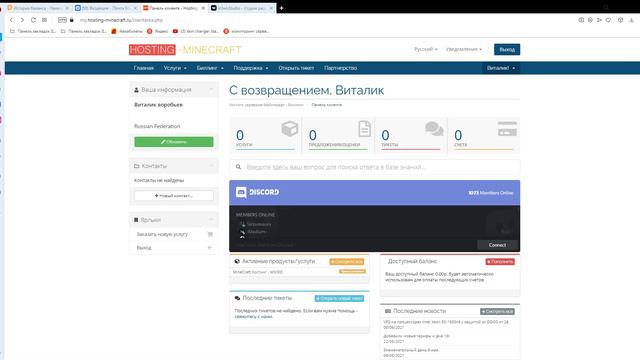
Task: Open the Услуги counter tile with cube icon
Action: click(265, 135)
